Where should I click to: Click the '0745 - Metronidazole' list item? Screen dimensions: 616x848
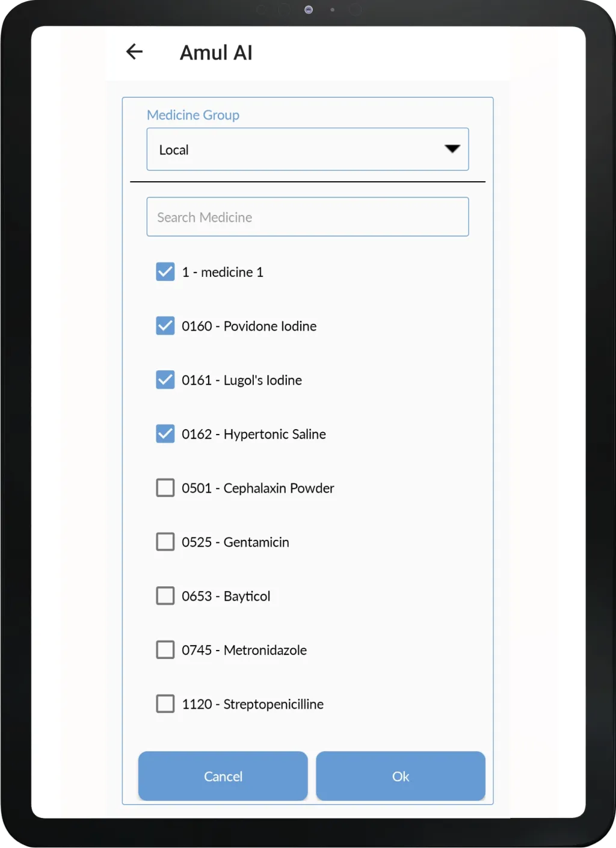click(x=244, y=650)
